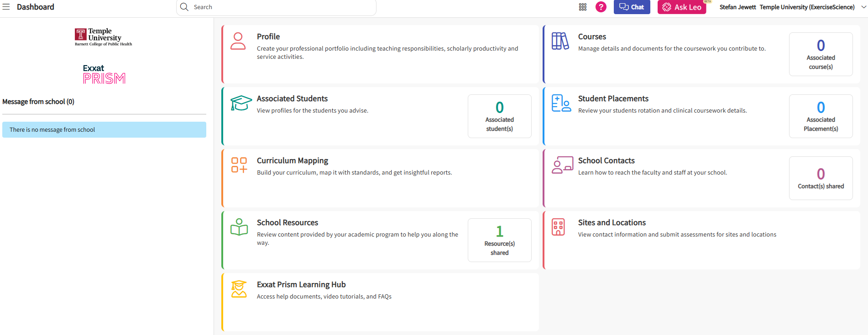Click the School Resources book icon
The width and height of the screenshot is (868, 335).
point(239,227)
